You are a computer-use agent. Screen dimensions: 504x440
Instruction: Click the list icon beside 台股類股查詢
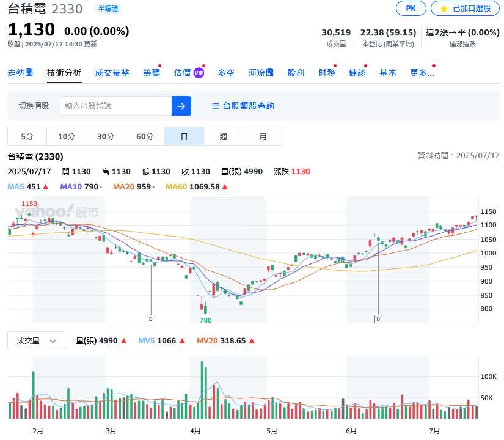pos(215,106)
